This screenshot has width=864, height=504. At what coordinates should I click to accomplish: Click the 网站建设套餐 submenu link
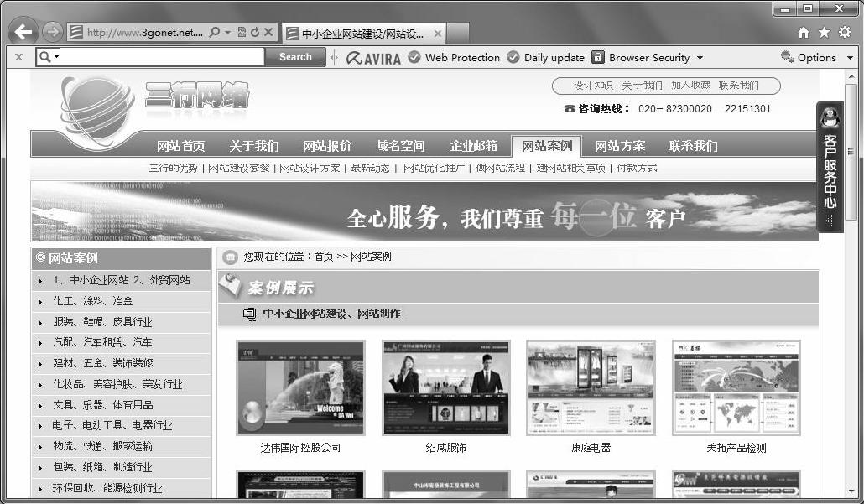click(239, 168)
